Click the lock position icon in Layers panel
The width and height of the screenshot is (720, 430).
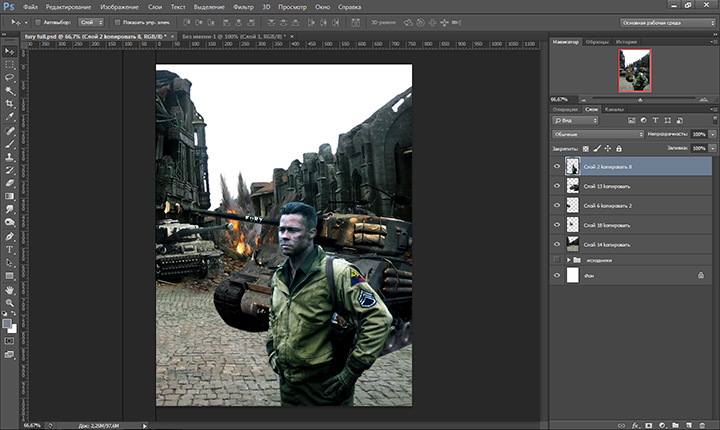point(607,148)
